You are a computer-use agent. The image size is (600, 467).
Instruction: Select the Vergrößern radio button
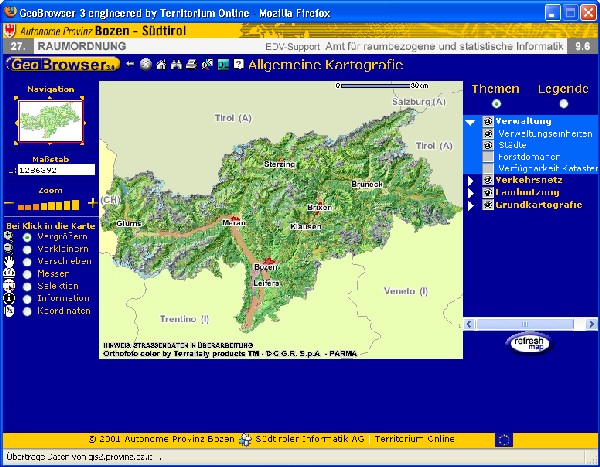(x=27, y=237)
